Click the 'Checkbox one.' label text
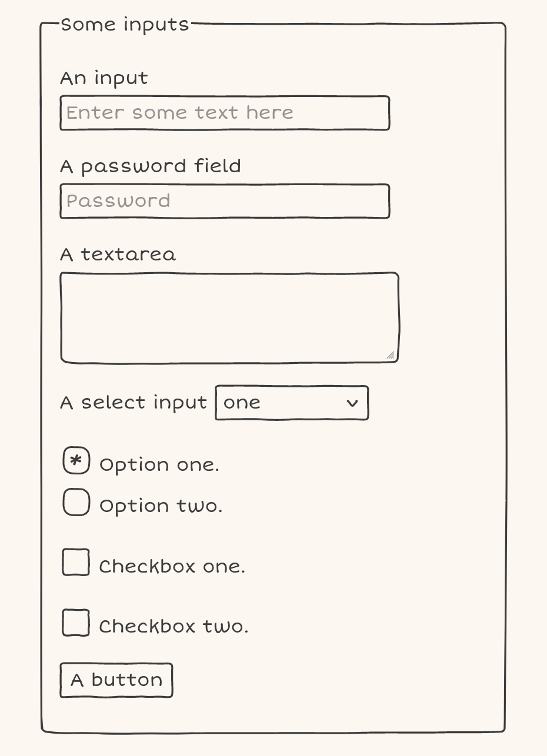 click(172, 567)
